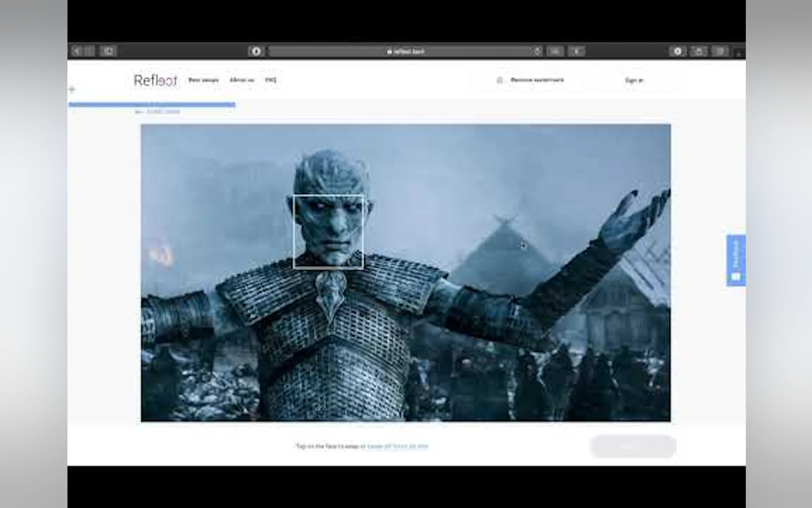Open the About us page
Image resolution: width=812 pixels, height=508 pixels.
point(242,80)
